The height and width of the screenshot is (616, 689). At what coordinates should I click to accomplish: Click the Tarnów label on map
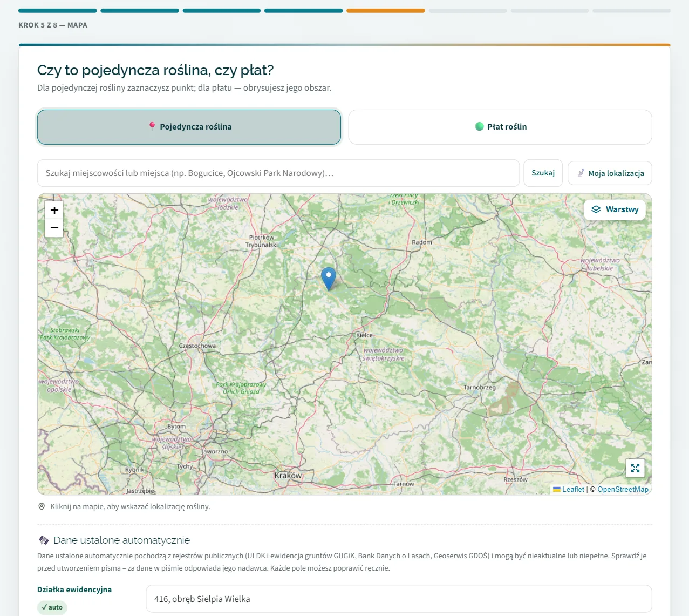point(404,484)
